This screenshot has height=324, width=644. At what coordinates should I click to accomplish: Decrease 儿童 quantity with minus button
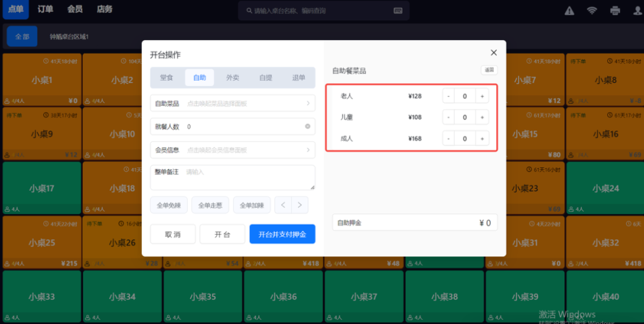tap(448, 117)
